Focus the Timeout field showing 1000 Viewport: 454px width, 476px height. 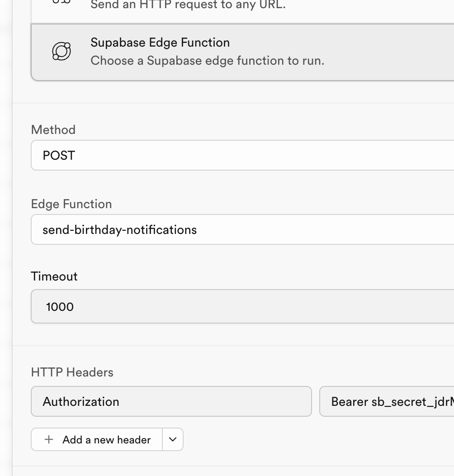242,306
